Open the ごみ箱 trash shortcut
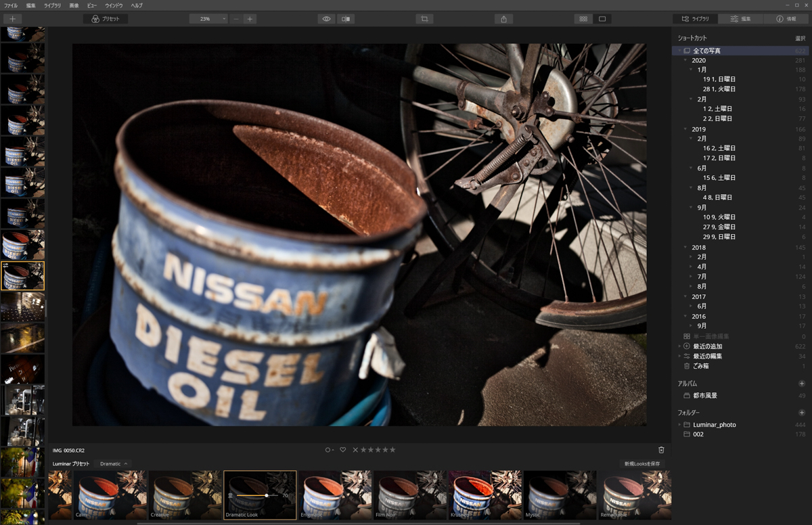Image resolution: width=812 pixels, height=525 pixels. (x=742, y=366)
